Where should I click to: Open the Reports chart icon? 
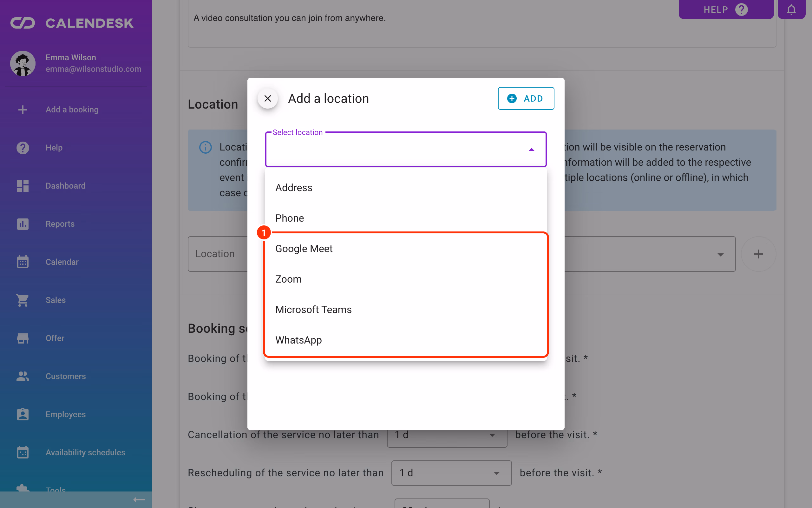(23, 224)
